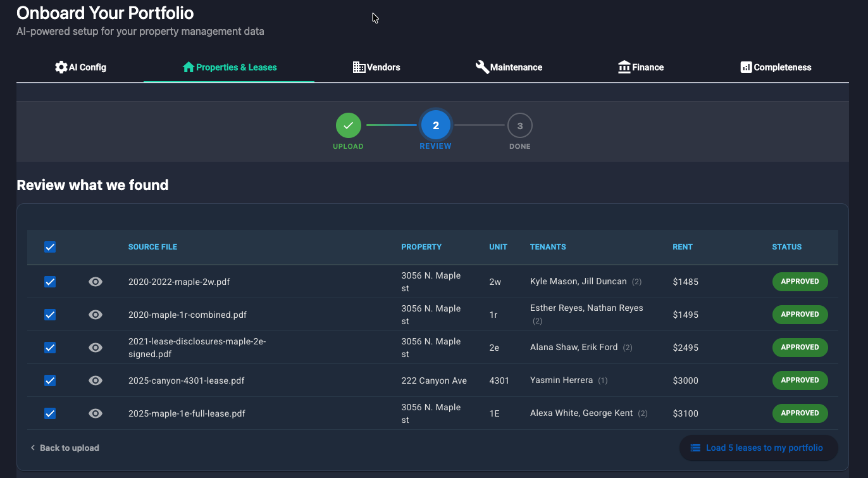The height and width of the screenshot is (478, 868).
Task: Click the gear icon on AI Config
Action: click(61, 67)
